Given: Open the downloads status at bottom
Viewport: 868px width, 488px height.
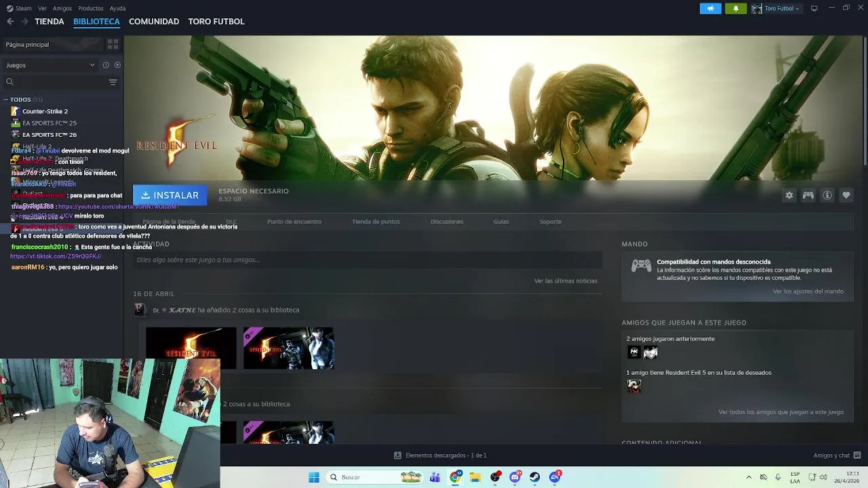Looking at the screenshot, I should (440, 455).
